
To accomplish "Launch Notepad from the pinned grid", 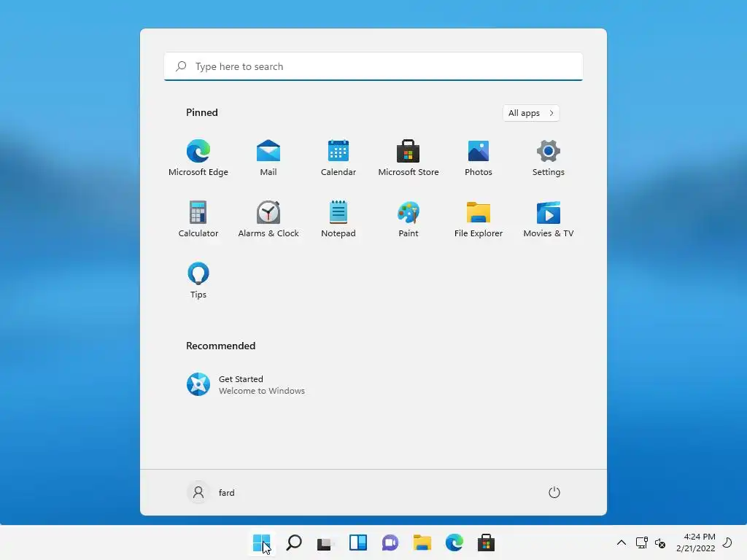I will click(338, 219).
